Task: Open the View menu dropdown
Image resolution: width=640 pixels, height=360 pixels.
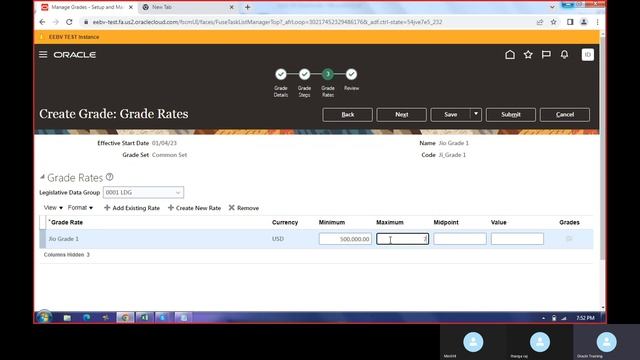Action: click(53, 208)
